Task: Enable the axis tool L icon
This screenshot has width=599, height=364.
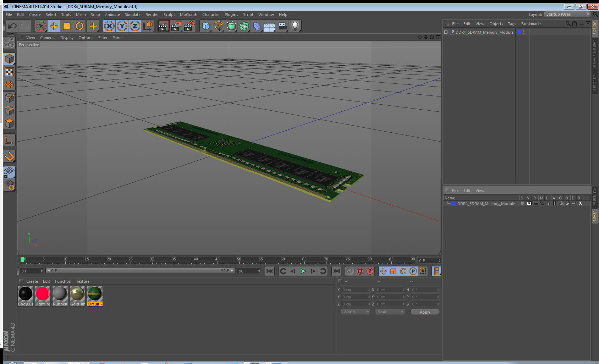Action: 9,140
